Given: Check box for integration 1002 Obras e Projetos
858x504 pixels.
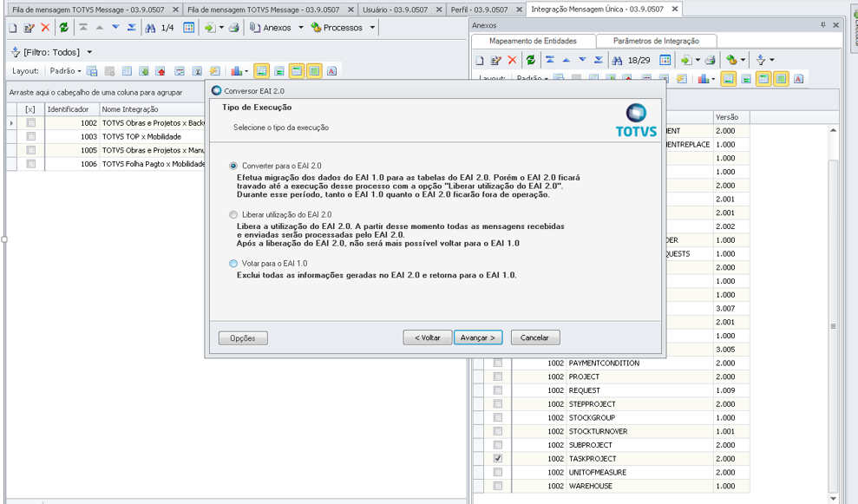Looking at the screenshot, I should [30, 123].
